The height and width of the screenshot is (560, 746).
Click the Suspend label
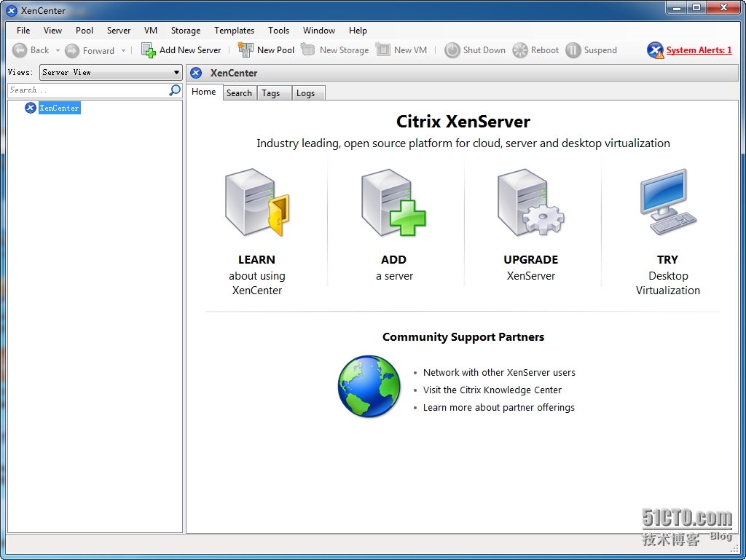[x=600, y=50]
